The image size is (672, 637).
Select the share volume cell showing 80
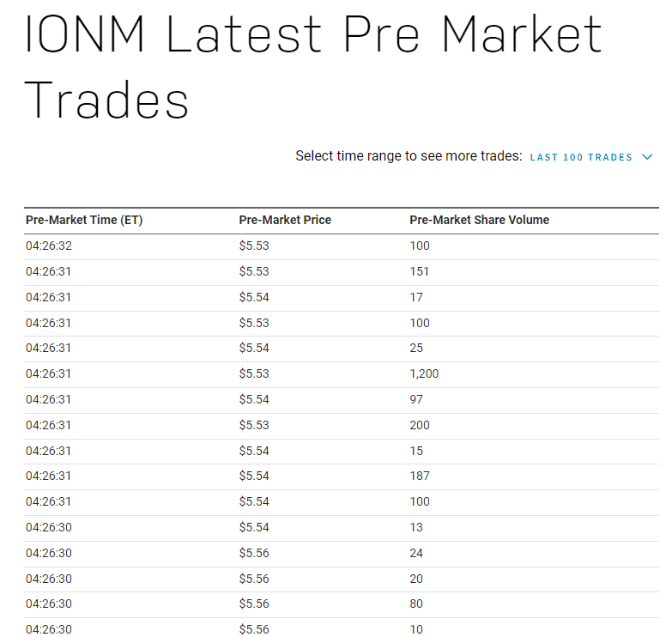tap(416, 604)
